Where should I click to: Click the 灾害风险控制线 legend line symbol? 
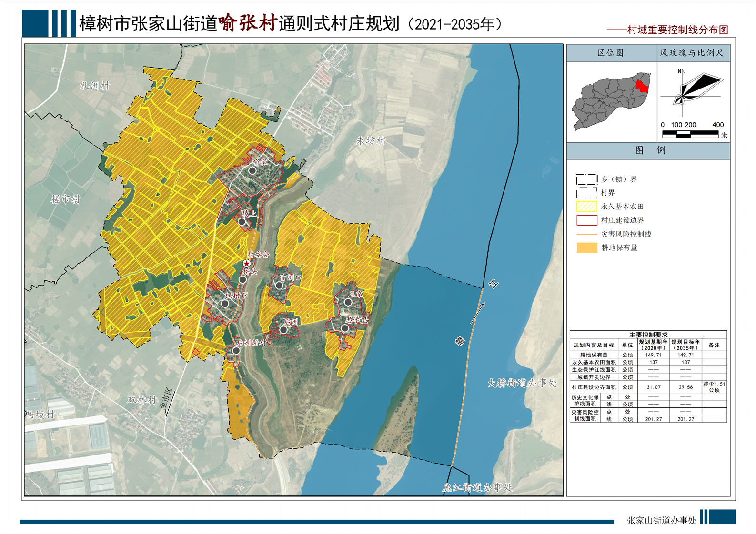[586, 234]
